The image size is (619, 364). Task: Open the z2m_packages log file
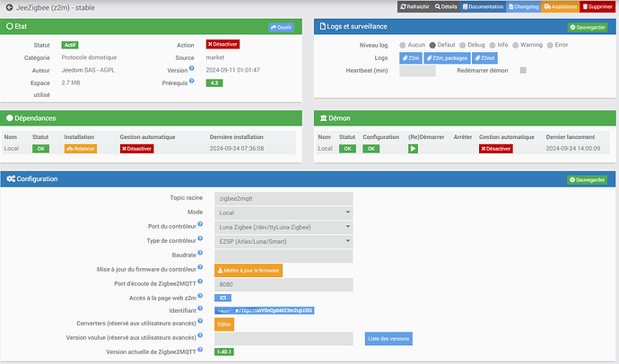click(447, 58)
